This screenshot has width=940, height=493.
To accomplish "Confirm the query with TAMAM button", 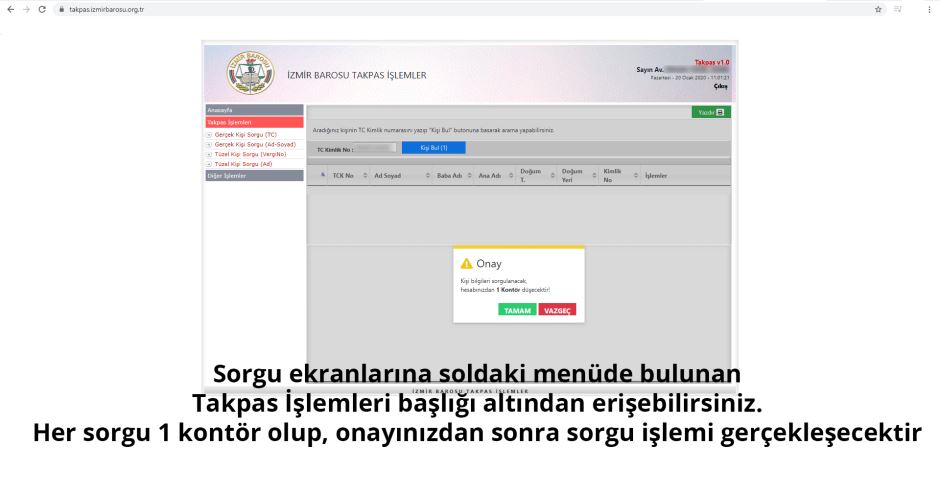I will (517, 310).
